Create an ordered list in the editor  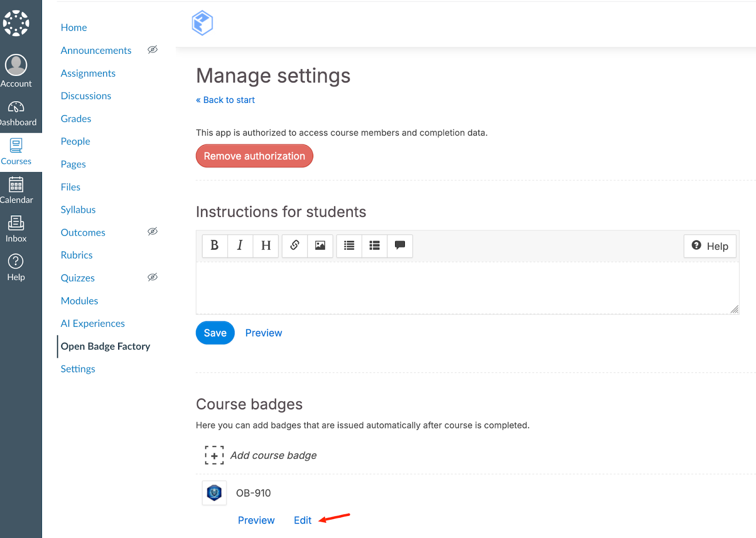click(x=375, y=246)
